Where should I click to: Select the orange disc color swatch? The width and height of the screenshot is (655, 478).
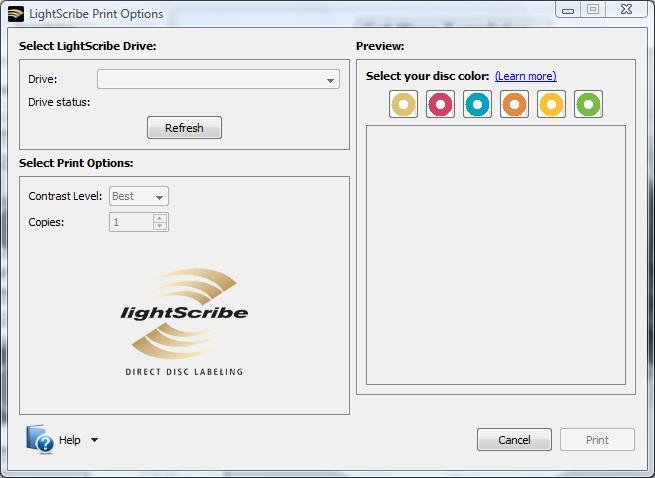pos(514,104)
